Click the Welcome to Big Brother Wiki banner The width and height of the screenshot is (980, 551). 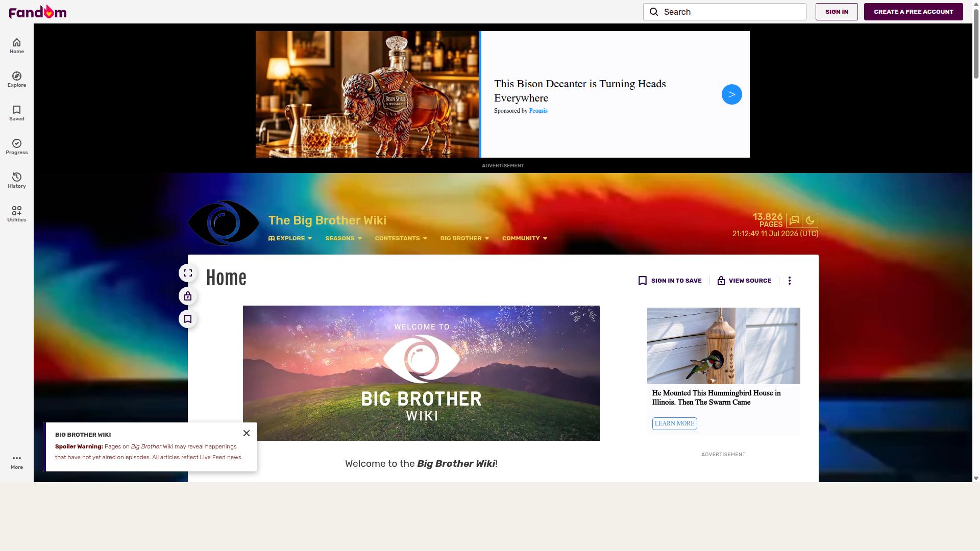421,373
